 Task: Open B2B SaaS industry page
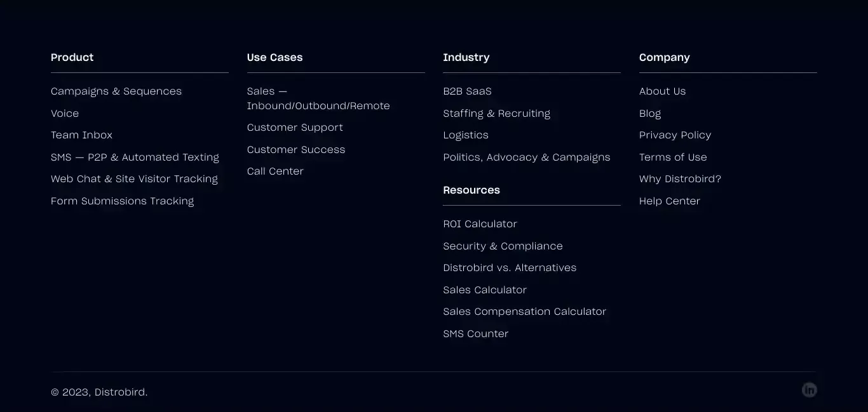[467, 91]
